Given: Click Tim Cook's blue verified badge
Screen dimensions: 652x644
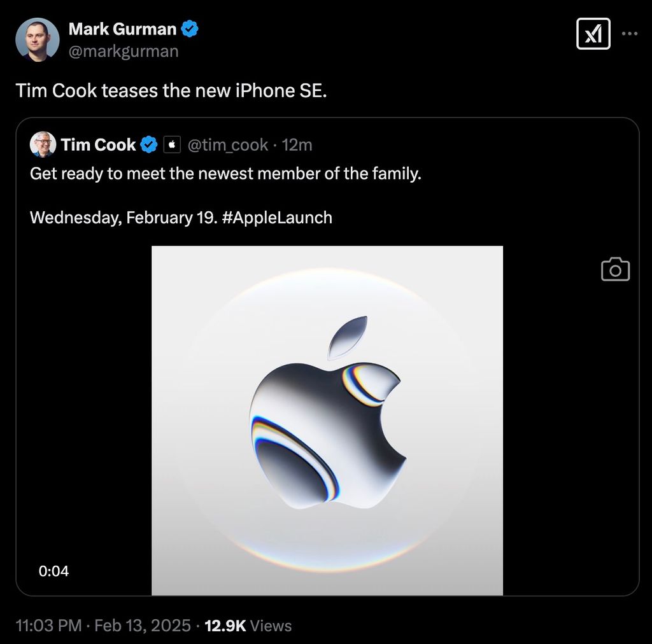Looking at the screenshot, I should (x=148, y=144).
